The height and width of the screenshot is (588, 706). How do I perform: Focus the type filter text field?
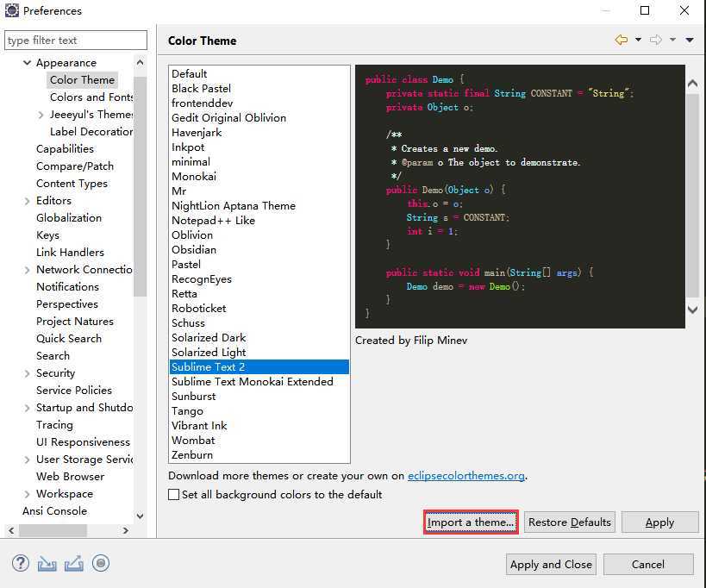click(76, 40)
